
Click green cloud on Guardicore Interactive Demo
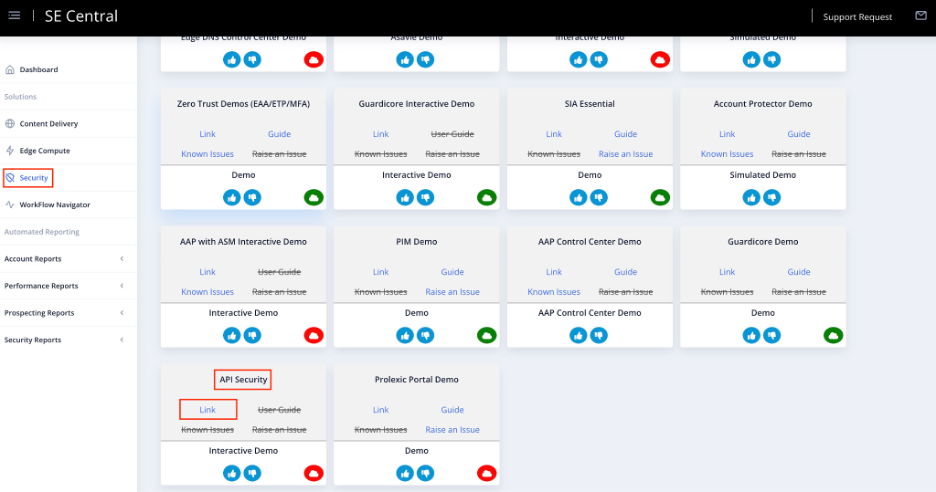pos(487,197)
